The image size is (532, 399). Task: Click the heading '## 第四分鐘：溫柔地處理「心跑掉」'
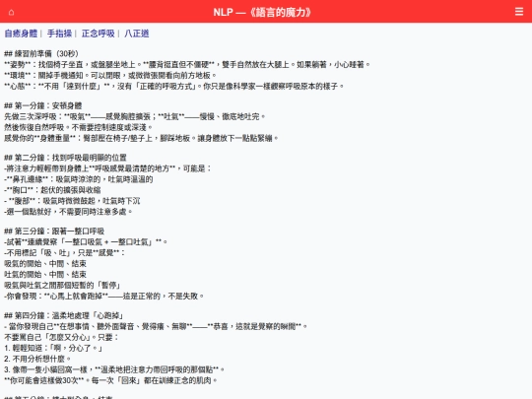pos(64,315)
